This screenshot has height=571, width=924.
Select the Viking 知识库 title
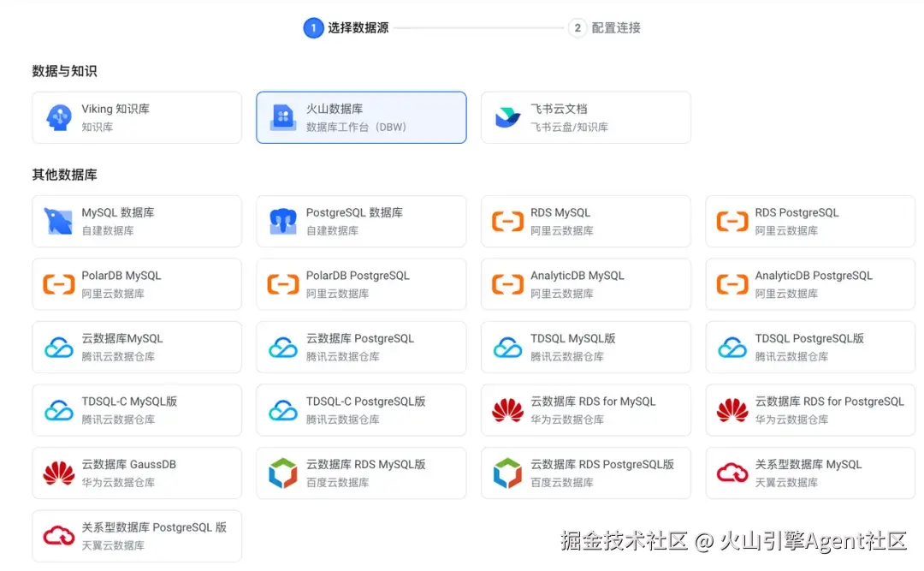pos(115,109)
